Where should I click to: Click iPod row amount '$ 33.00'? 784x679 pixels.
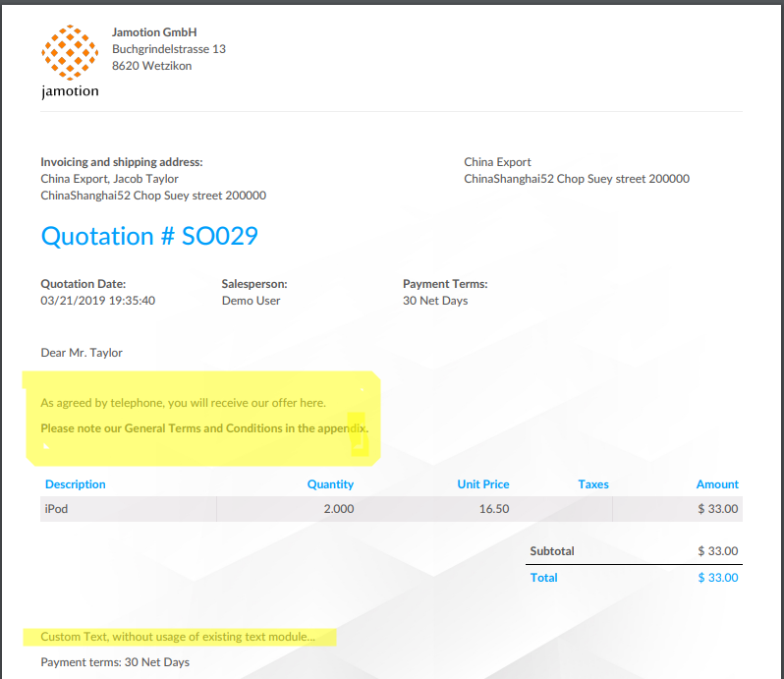coord(717,509)
